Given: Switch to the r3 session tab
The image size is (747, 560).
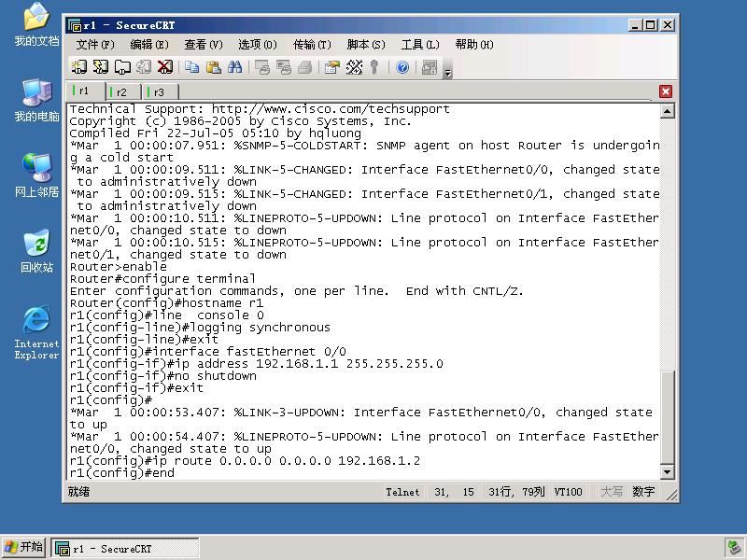Looking at the screenshot, I should (x=161, y=91).
